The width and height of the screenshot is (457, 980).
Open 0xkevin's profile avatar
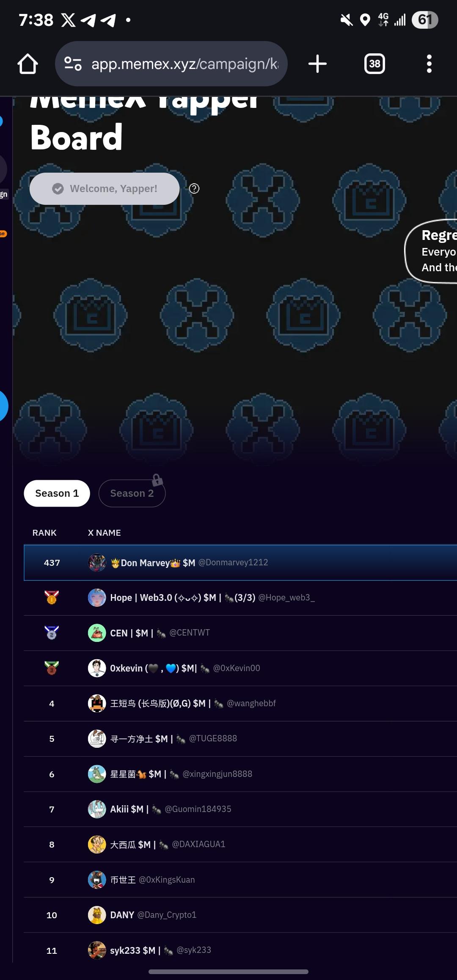point(97,668)
